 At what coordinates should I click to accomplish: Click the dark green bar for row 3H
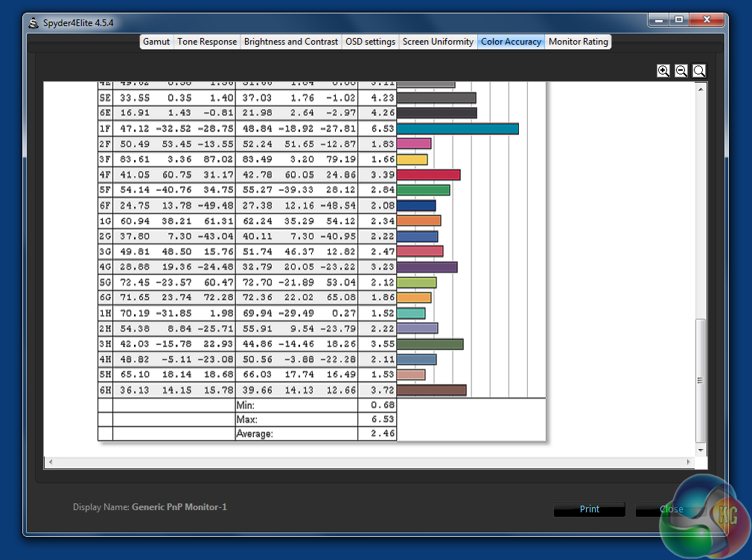click(430, 344)
